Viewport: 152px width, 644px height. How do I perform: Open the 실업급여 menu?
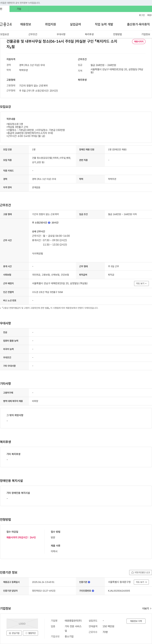click(x=75, y=24)
